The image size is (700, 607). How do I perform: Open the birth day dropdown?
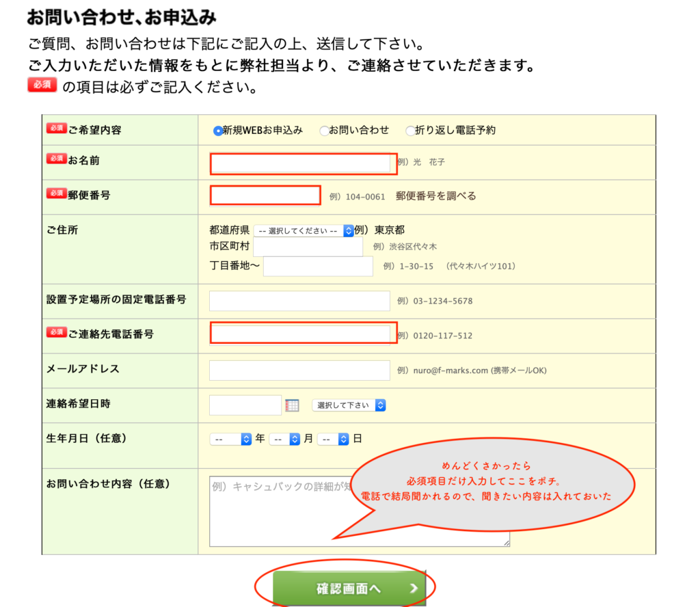click(x=333, y=440)
